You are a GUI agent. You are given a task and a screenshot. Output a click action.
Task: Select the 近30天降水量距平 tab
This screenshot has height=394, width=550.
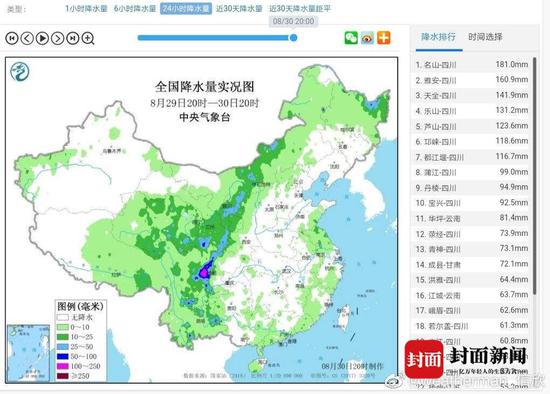point(300,9)
